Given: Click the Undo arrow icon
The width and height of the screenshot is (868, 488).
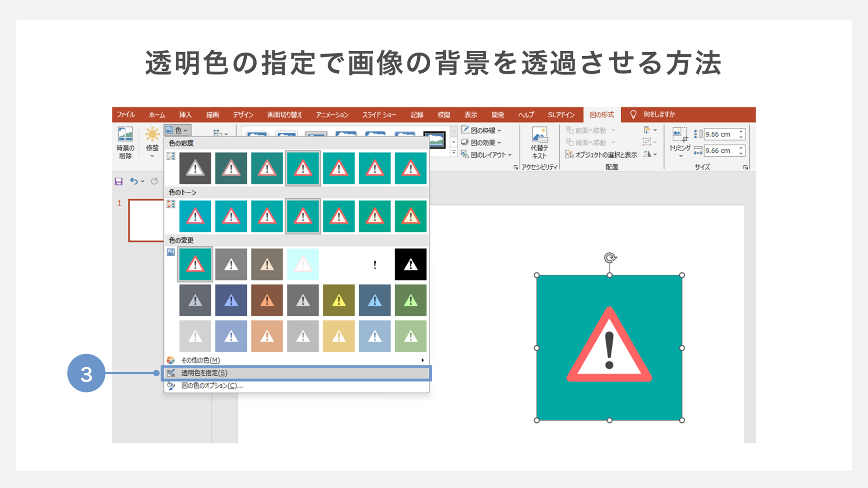Looking at the screenshot, I should pyautogui.click(x=134, y=181).
